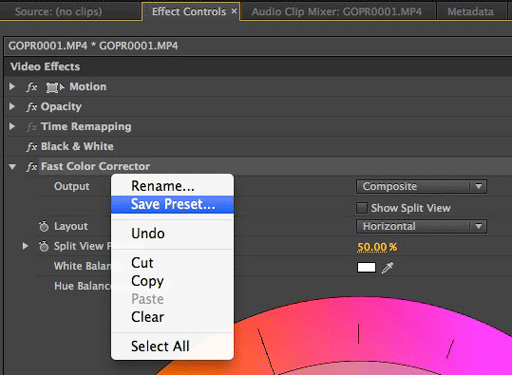512x375 pixels.
Task: Choose Save Preset... from context menu
Action: pyautogui.click(x=172, y=204)
